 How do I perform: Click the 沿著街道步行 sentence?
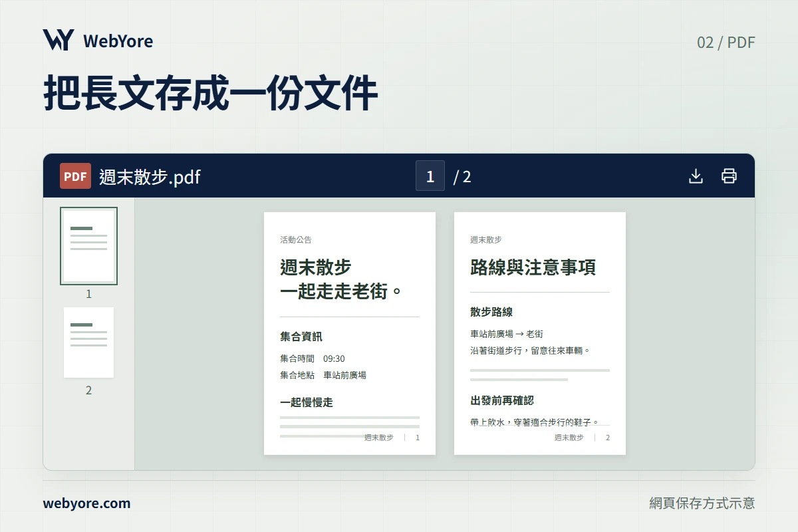click(531, 350)
